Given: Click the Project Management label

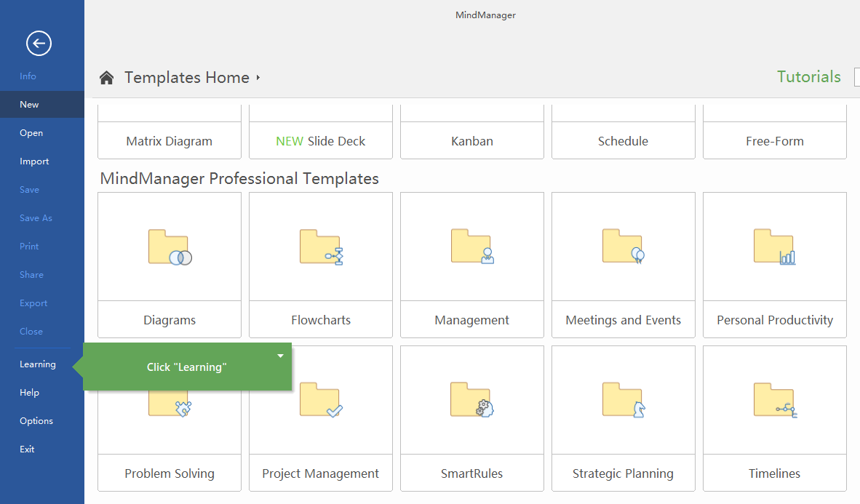Looking at the screenshot, I should (321, 474).
